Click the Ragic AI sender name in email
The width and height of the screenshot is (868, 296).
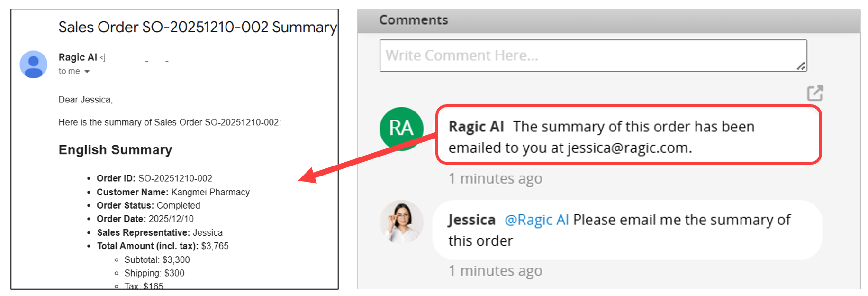click(x=78, y=57)
